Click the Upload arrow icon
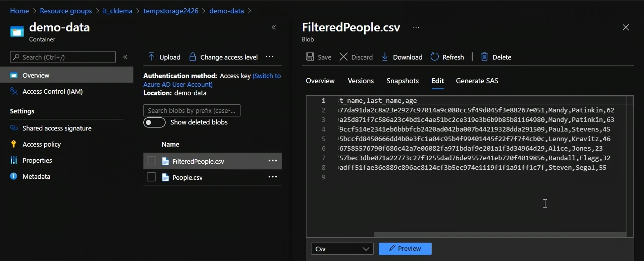644x261 pixels. [151, 57]
